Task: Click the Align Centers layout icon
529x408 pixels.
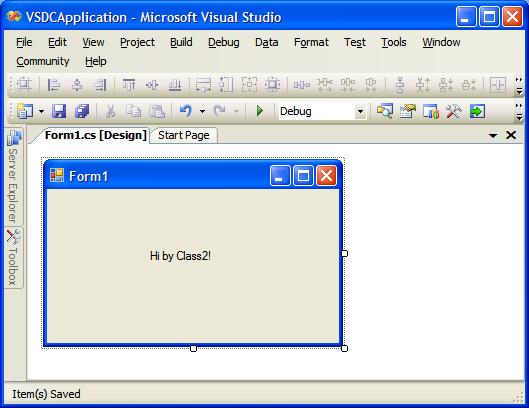Action: [x=77, y=84]
